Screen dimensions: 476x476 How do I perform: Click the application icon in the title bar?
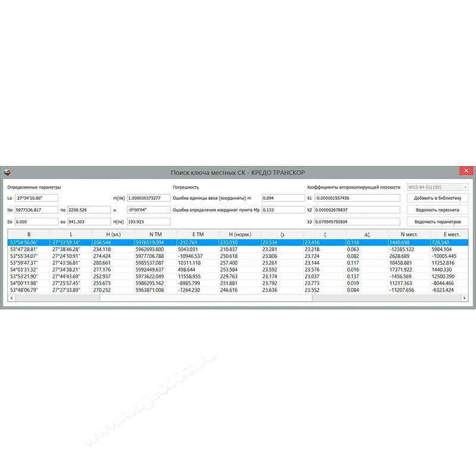pyautogui.click(x=7, y=173)
